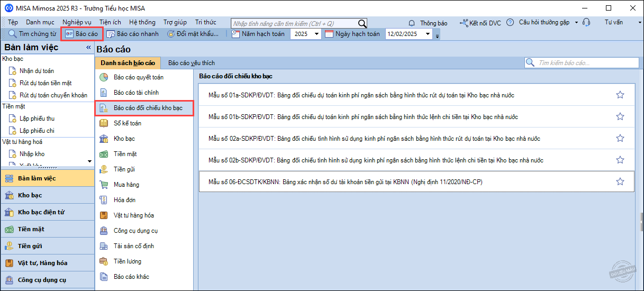Viewport: 644px width, 291px height.
Task: Open Thông báo notifications bell
Action: pyautogui.click(x=428, y=23)
